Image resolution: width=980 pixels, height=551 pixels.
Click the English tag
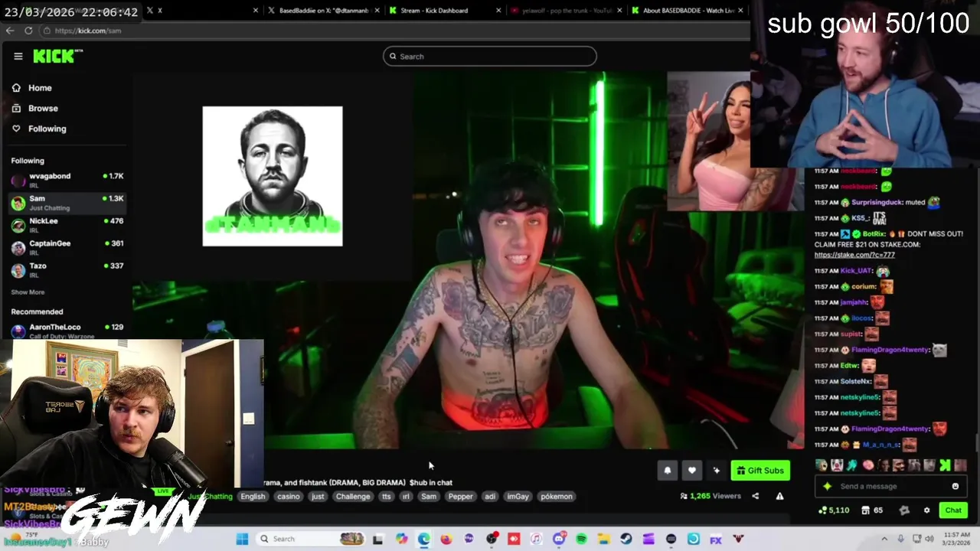(x=253, y=497)
